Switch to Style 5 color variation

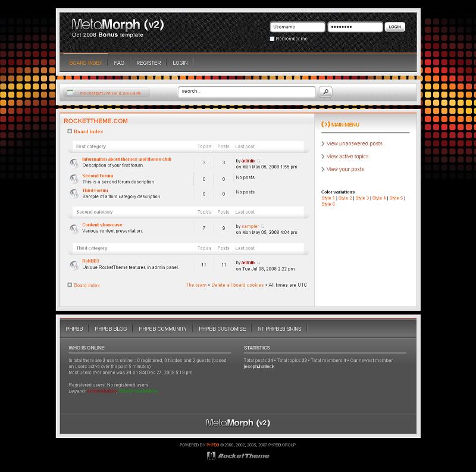(x=396, y=198)
